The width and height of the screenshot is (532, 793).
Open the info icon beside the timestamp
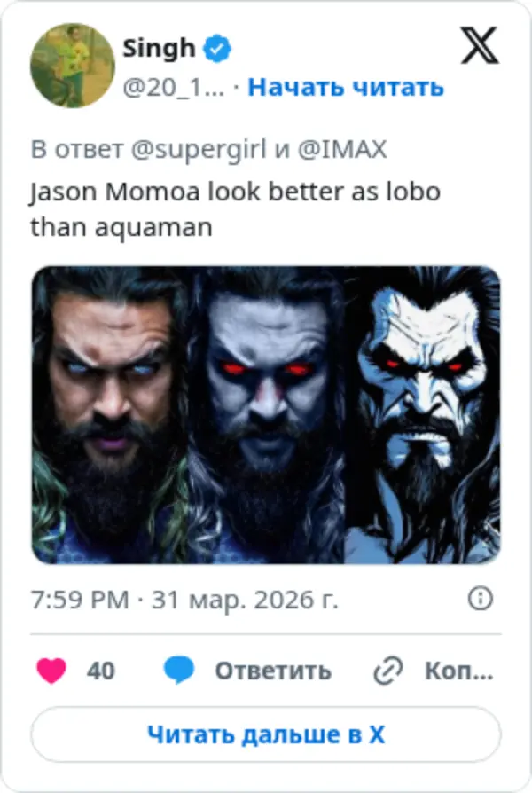480,599
